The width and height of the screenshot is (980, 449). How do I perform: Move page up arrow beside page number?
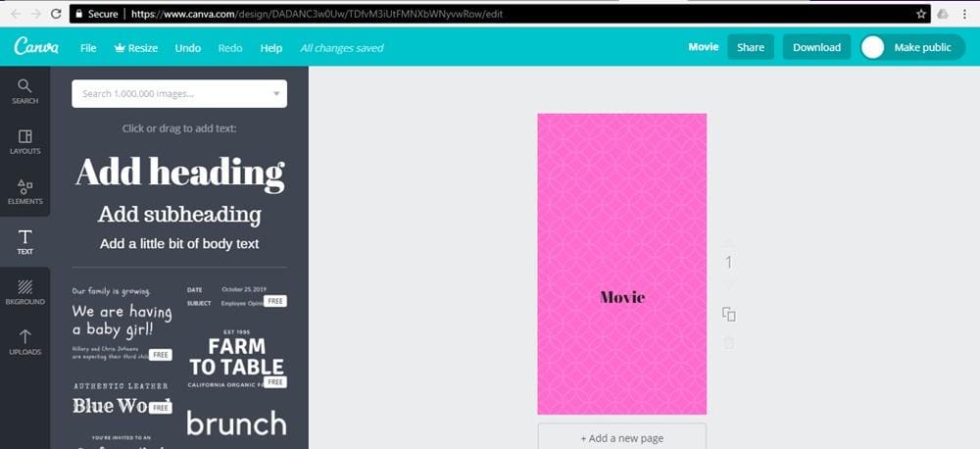[x=729, y=241]
